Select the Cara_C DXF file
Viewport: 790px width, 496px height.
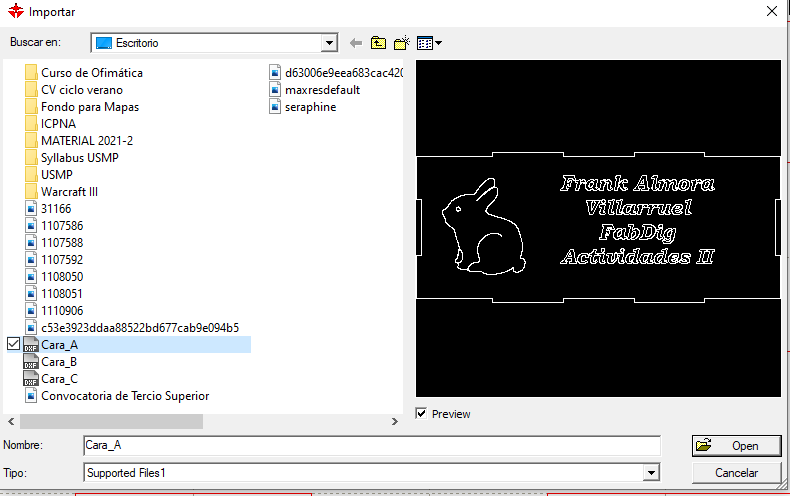tap(50, 379)
